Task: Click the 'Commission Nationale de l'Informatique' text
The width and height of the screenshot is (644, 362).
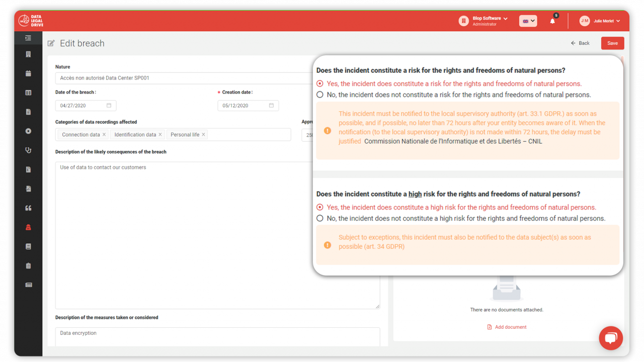Action: (x=453, y=141)
